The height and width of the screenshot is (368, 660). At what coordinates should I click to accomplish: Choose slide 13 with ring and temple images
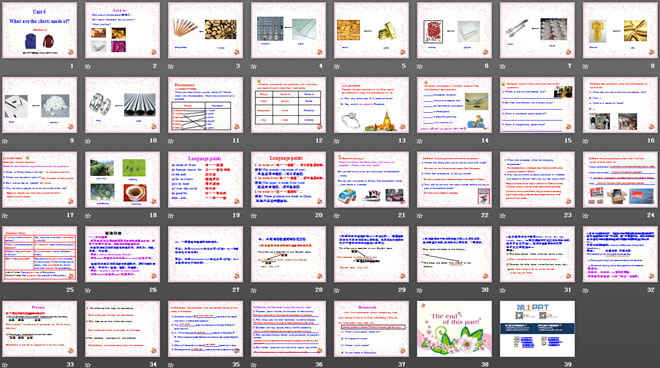(371, 105)
